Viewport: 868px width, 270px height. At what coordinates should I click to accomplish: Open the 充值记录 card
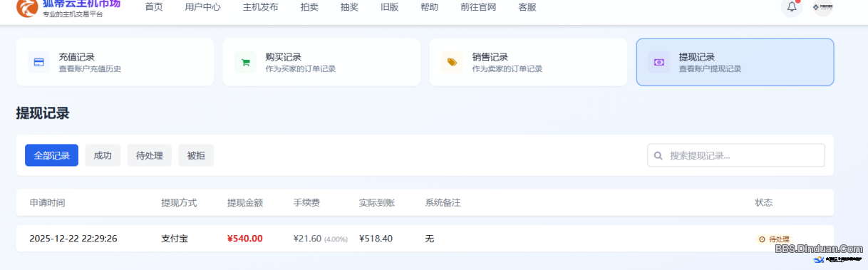click(x=115, y=62)
